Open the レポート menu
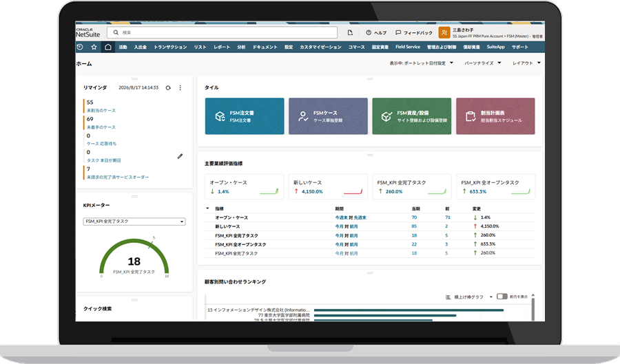 (222, 47)
